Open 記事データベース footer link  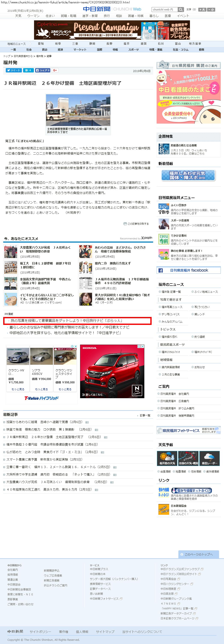pos(100,589)
